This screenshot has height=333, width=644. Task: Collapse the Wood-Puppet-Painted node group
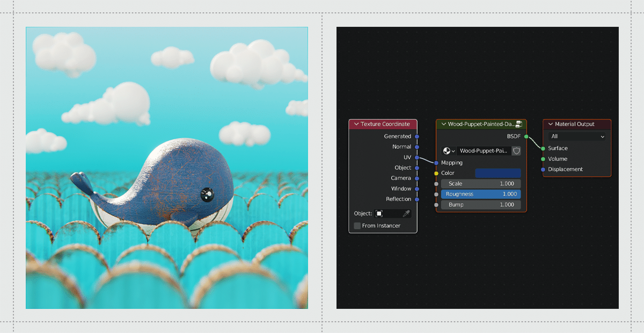pos(443,124)
